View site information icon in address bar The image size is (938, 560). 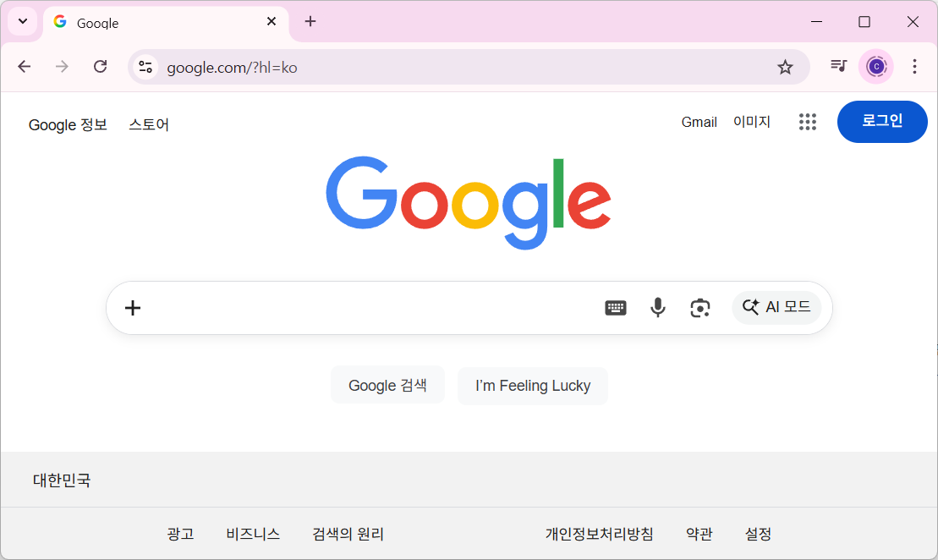[145, 67]
